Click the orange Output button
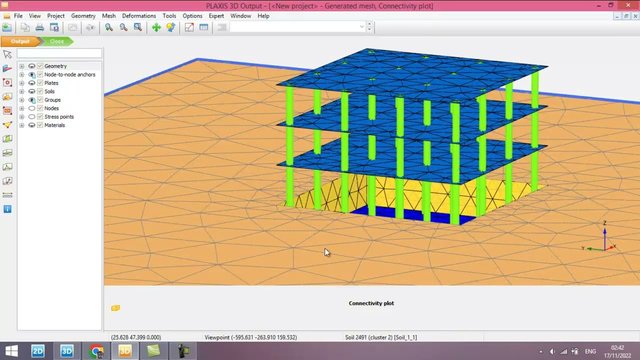The image size is (640, 360). [20, 41]
